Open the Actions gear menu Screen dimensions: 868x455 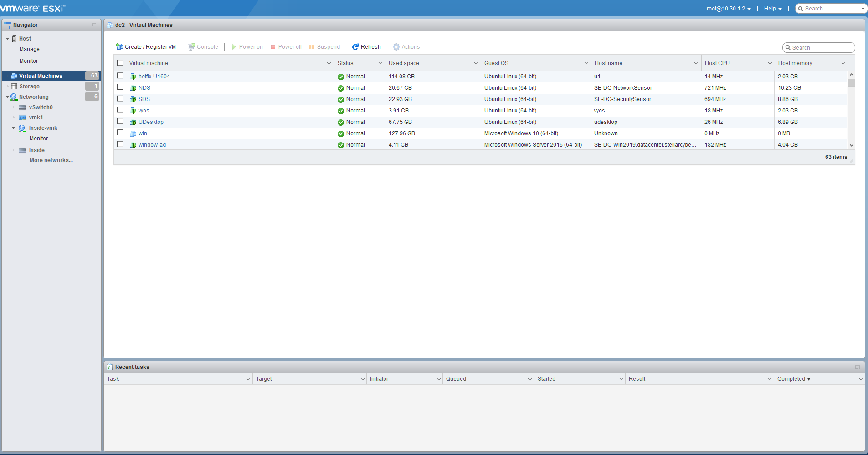(x=396, y=47)
